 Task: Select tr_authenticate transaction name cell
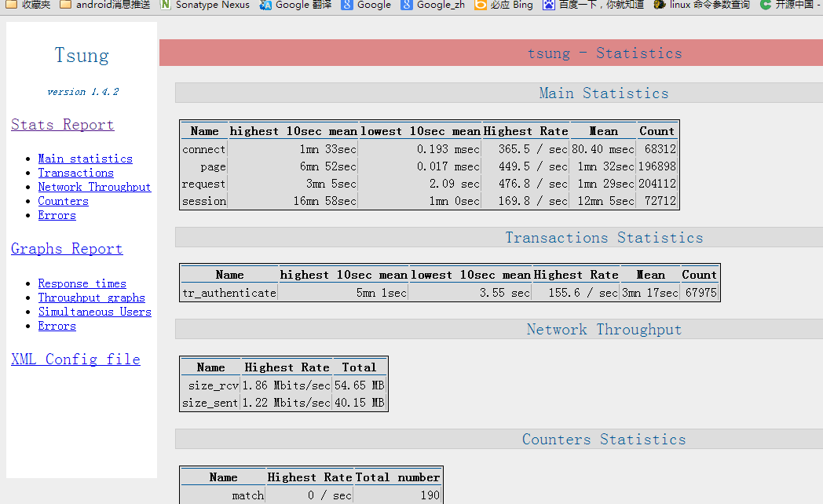pos(229,293)
